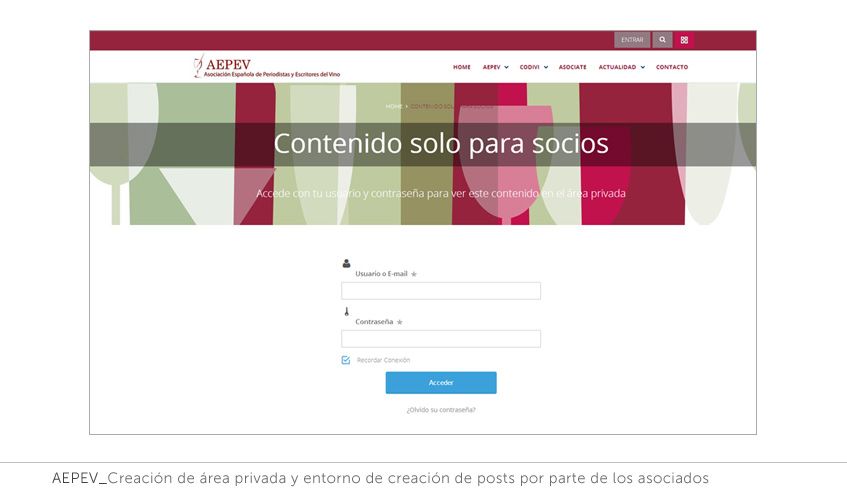The image size is (847, 494).
Task: Open the search magnifier icon
Action: click(662, 40)
